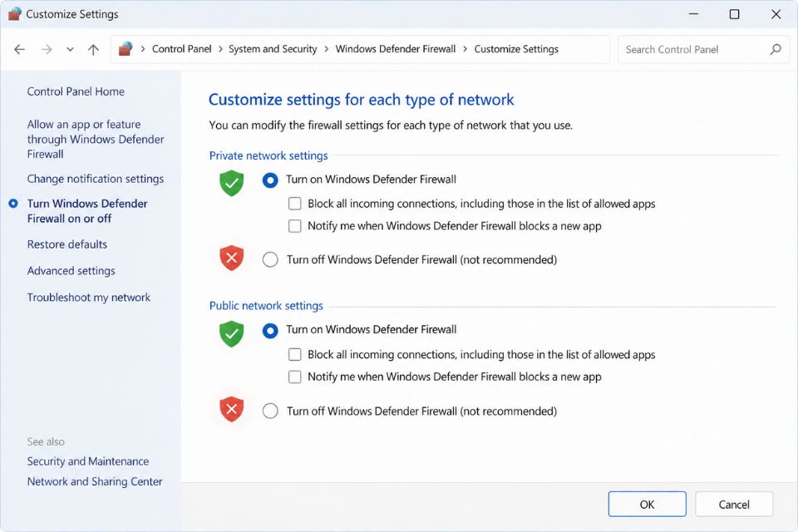
Task: Maximize the Customize Settings window
Action: pyautogui.click(x=734, y=14)
